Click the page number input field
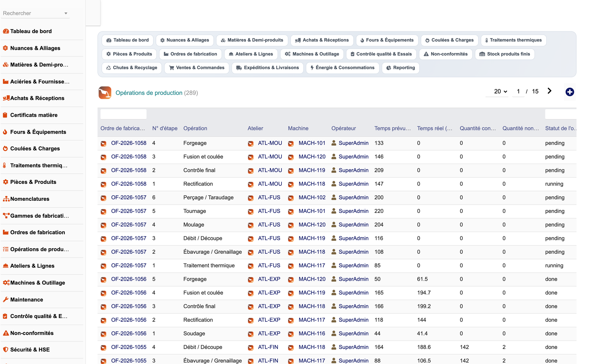Screen dimensions: 589x364 (518, 91)
